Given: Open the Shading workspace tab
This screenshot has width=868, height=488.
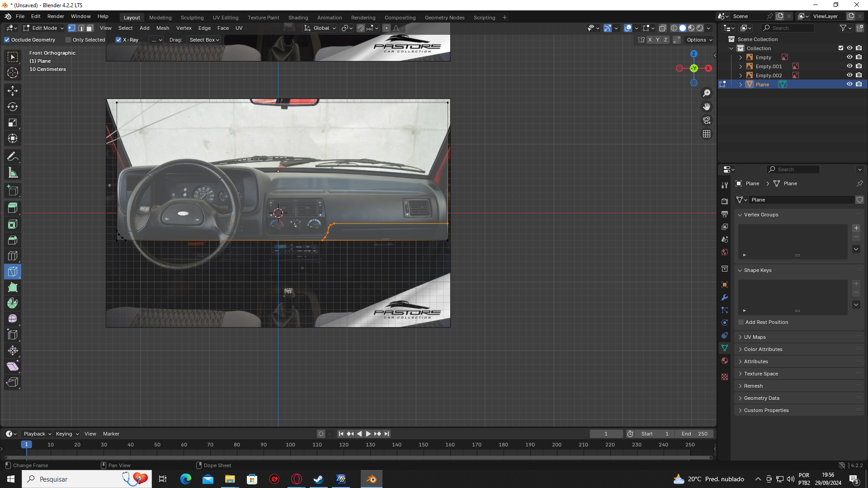Looking at the screenshot, I should coord(298,18).
